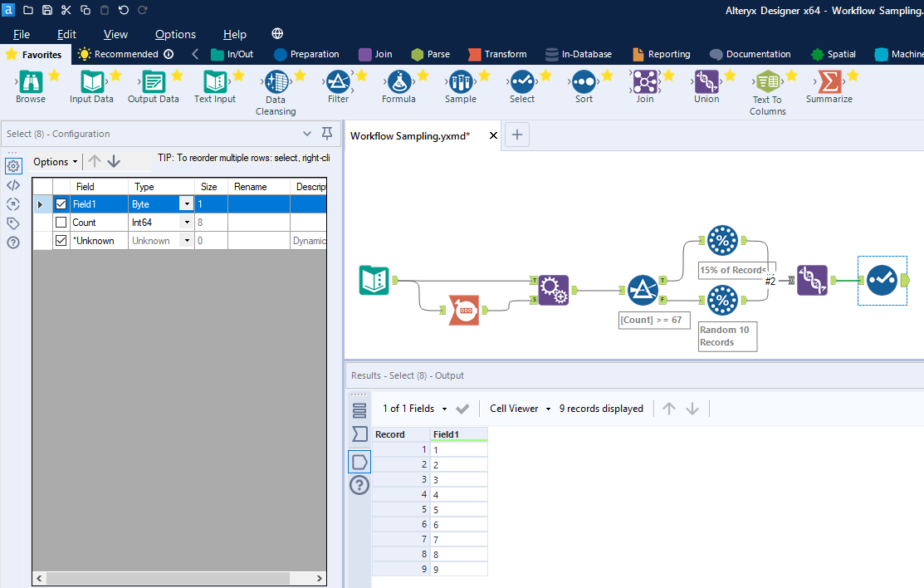Select the Sample tool in the toolbar
Screen dimensions: 924x588
click(x=461, y=83)
